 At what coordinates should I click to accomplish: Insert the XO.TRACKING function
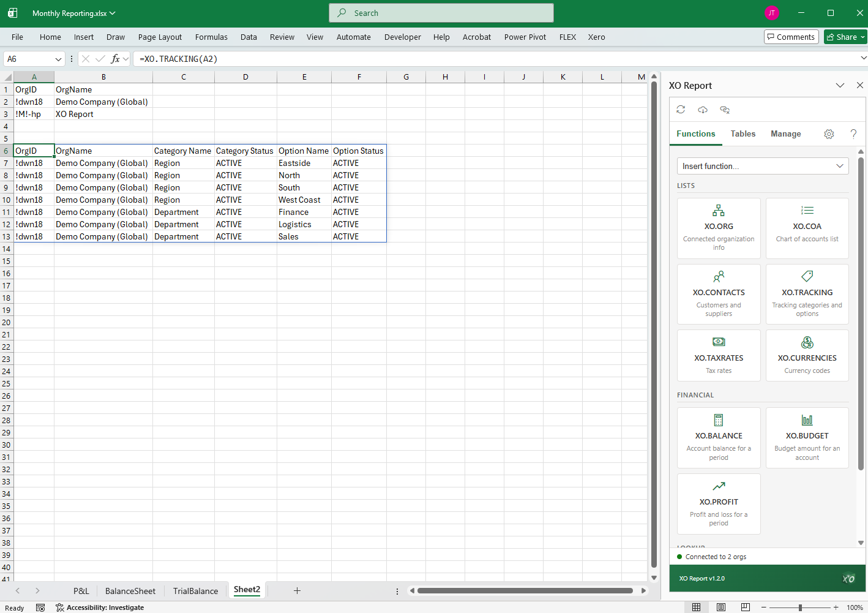pos(807,294)
